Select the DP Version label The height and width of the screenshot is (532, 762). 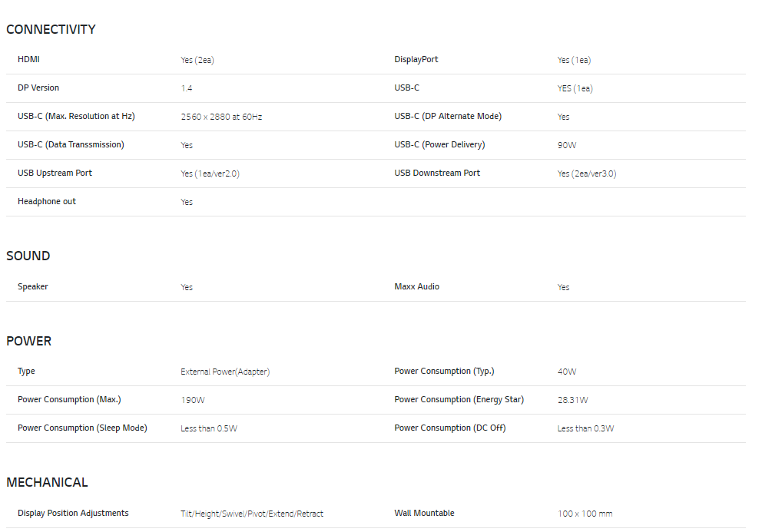[x=38, y=88]
